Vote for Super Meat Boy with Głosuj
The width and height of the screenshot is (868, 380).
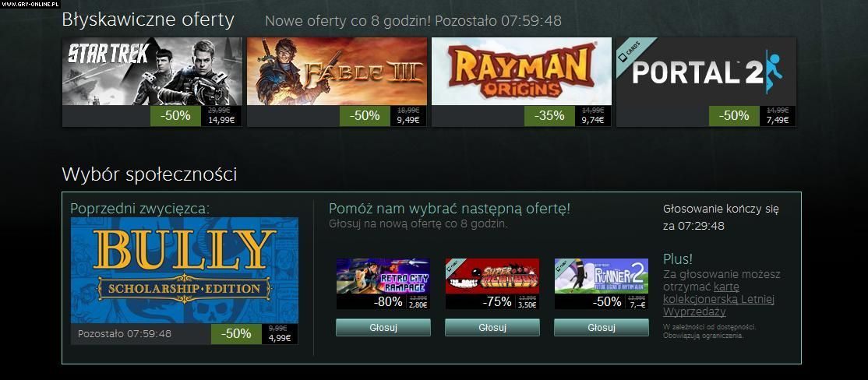pos(492,328)
